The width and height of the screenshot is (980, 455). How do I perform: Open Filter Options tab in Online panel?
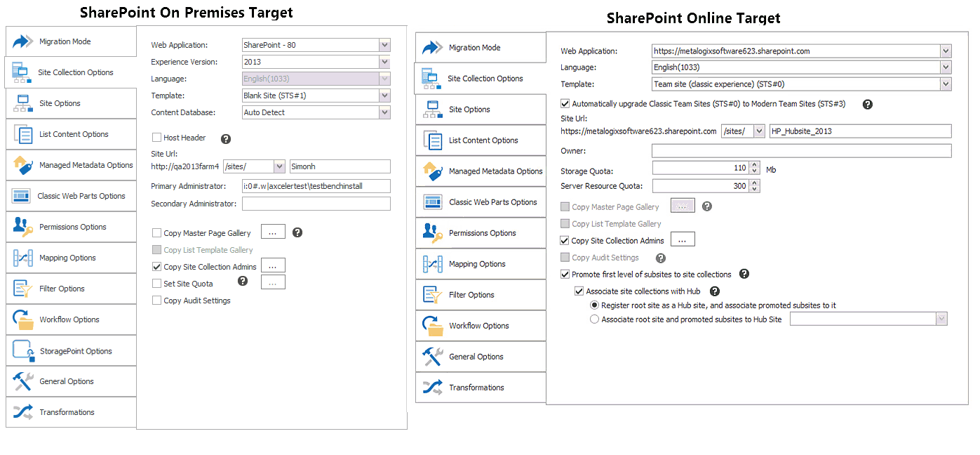click(481, 295)
